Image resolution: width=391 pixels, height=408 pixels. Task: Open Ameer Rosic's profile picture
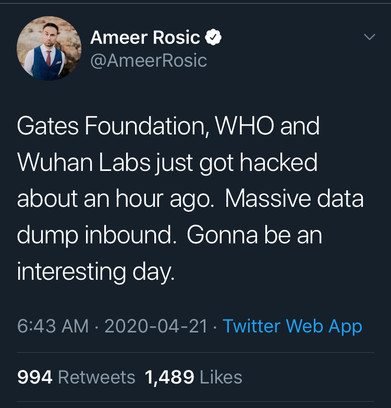pyautogui.click(x=49, y=48)
